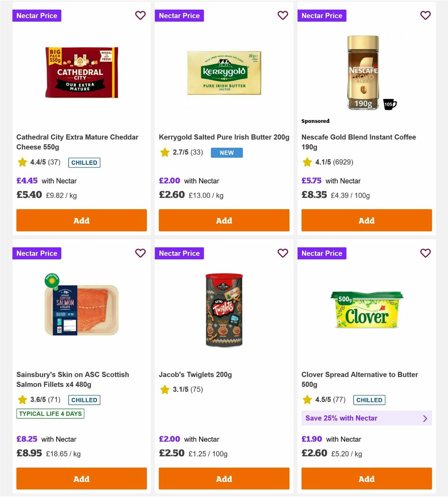Image resolution: width=448 pixels, height=497 pixels.
Task: Add Kerrygold Salted Irish Butter to basket
Action: tap(224, 220)
